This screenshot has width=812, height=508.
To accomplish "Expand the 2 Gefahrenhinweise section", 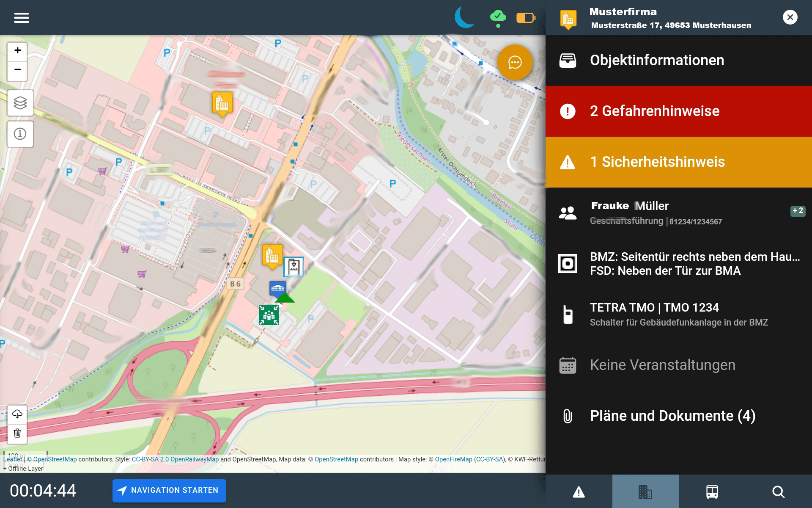I will pos(678,111).
